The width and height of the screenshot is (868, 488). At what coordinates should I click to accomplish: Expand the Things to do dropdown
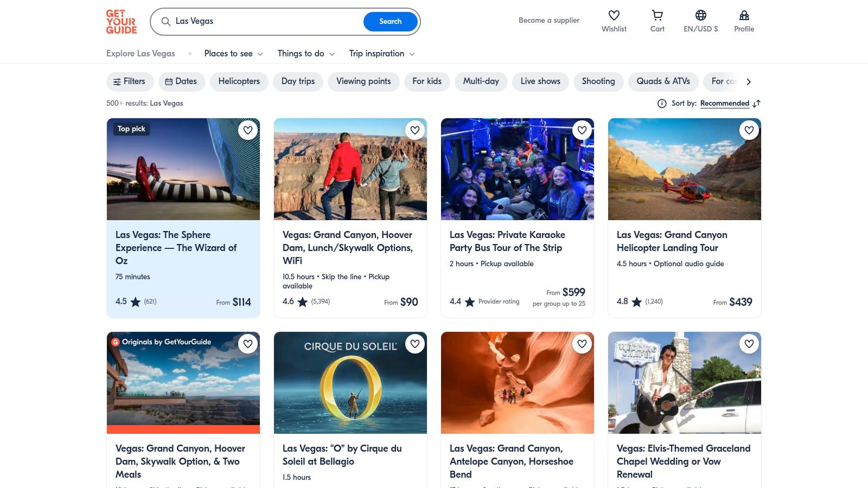(x=306, y=54)
